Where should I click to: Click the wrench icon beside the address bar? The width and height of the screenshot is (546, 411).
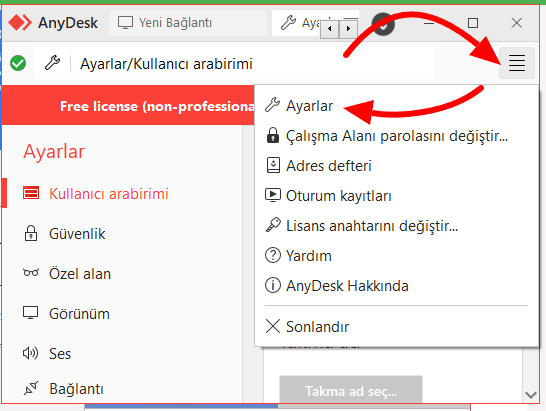click(53, 63)
